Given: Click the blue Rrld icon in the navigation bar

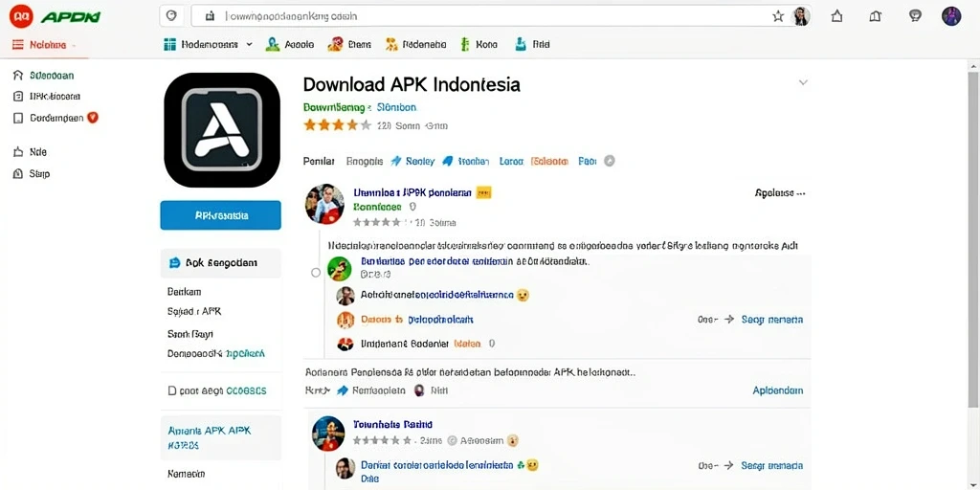Looking at the screenshot, I should (520, 44).
